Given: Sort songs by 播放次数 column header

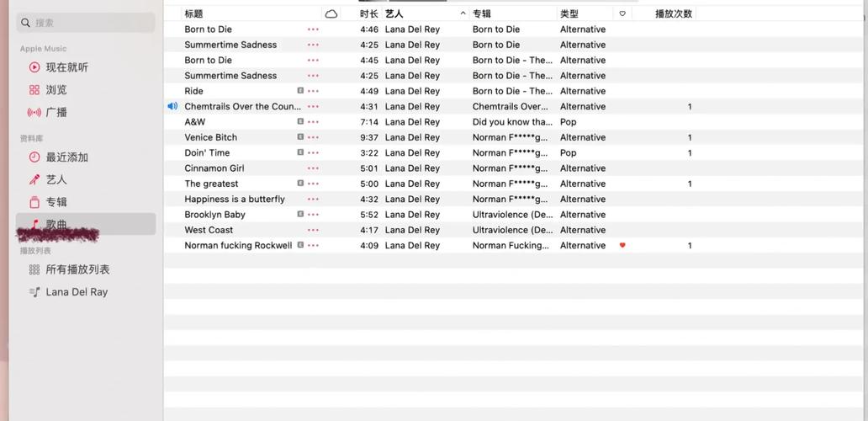Looking at the screenshot, I should [674, 13].
